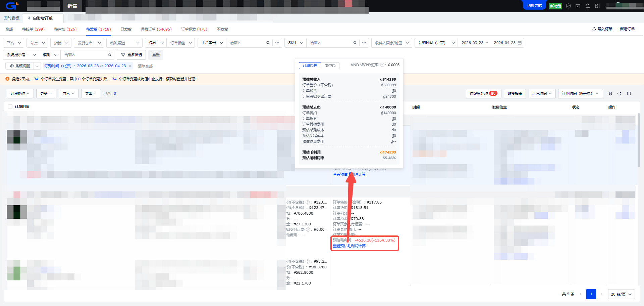The height and width of the screenshot is (306, 644).
Task: Expand the 店铺 filter dropdown
Action: pyautogui.click(x=61, y=43)
